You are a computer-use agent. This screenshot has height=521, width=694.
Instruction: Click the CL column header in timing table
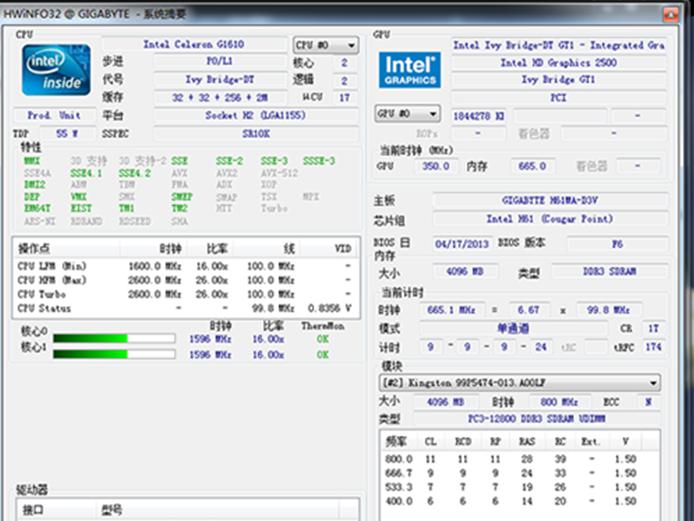click(430, 441)
